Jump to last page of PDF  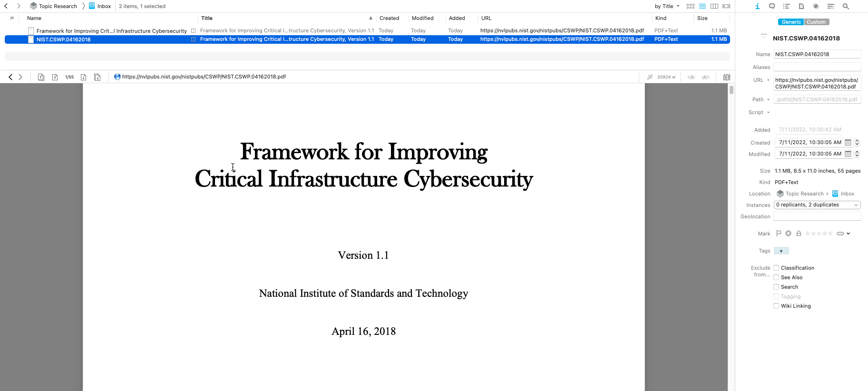[98, 77]
